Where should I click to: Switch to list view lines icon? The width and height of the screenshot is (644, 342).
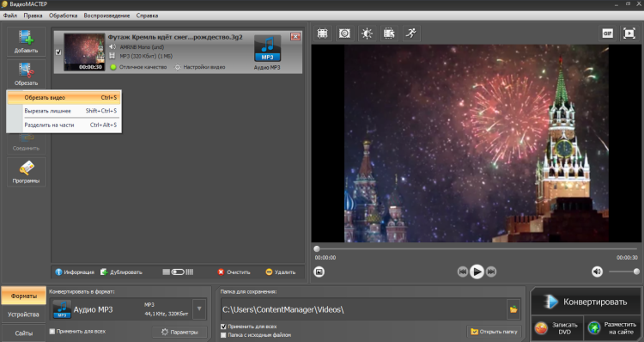coord(166,272)
